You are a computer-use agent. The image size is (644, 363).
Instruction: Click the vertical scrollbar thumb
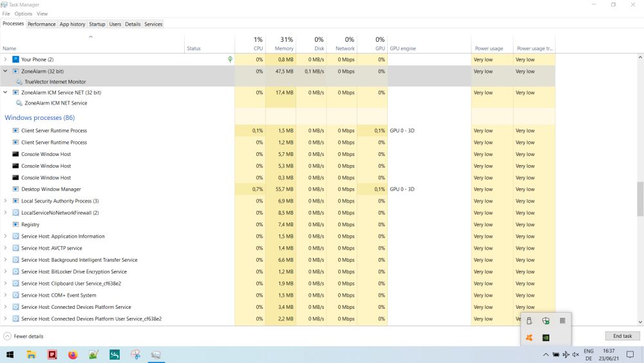click(x=640, y=199)
